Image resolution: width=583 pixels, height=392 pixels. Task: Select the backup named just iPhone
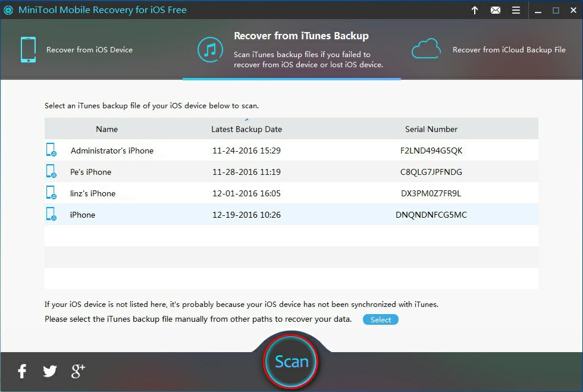pyautogui.click(x=83, y=215)
